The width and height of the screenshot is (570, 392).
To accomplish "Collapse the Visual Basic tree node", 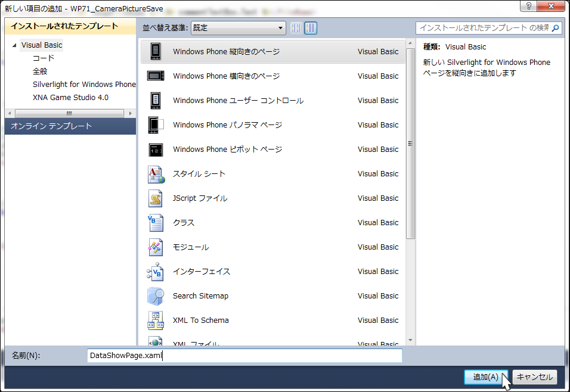I will (14, 45).
